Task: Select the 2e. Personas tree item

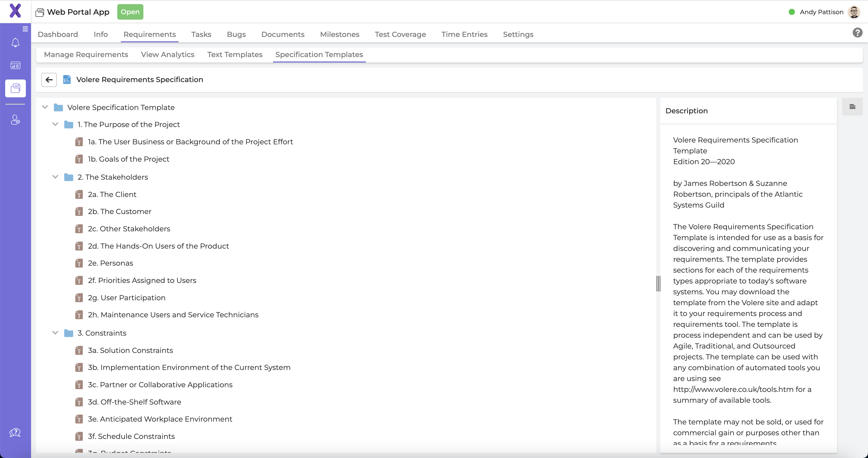Action: click(x=110, y=263)
